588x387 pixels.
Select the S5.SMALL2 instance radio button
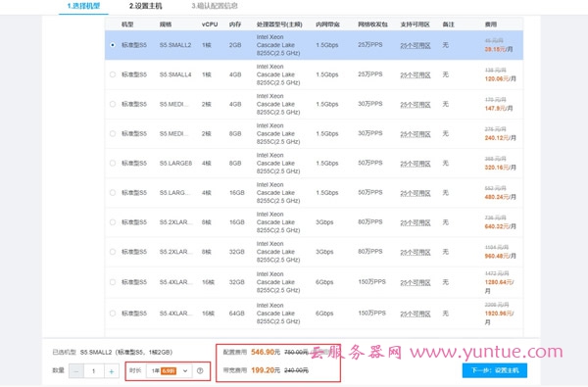pyautogui.click(x=113, y=45)
